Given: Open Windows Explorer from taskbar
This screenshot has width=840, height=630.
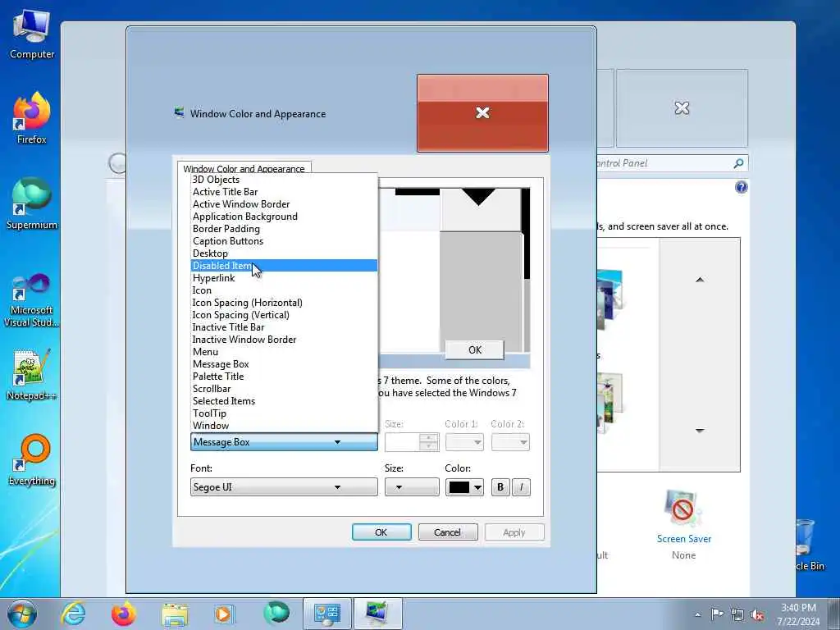Looking at the screenshot, I should tap(175, 614).
